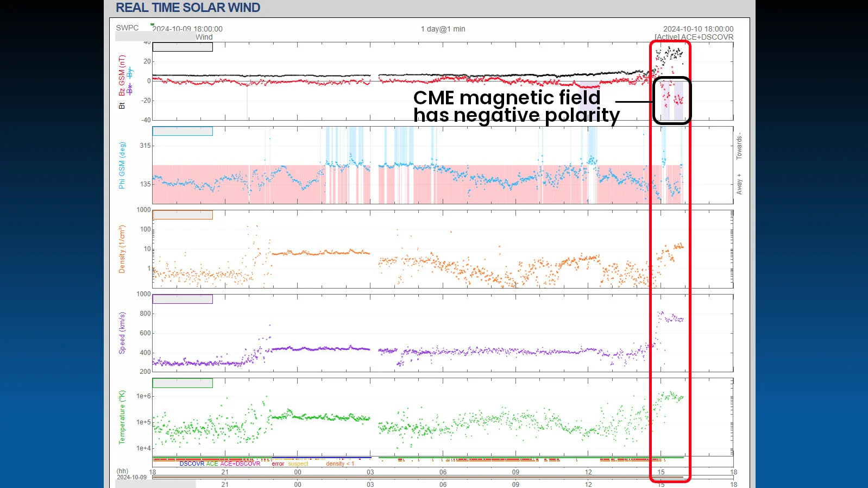Select the green readout box in Temperature panel
The height and width of the screenshot is (488, 868).
pos(183,383)
